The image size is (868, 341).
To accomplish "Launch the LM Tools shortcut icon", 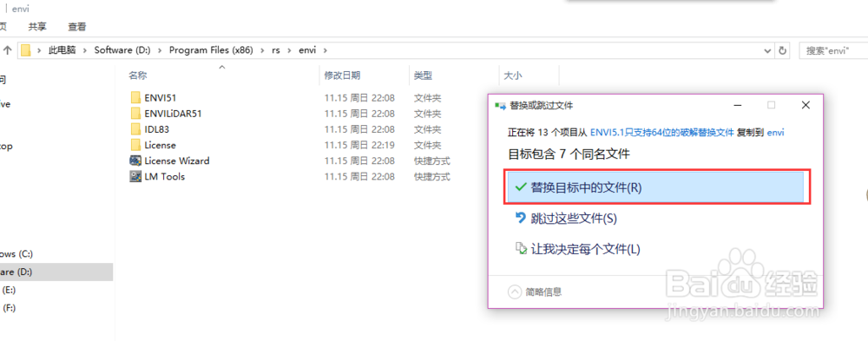I will pos(135,177).
